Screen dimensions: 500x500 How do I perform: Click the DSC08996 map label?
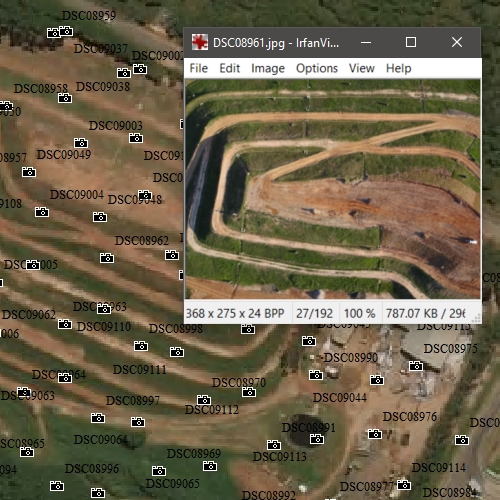(x=92, y=469)
